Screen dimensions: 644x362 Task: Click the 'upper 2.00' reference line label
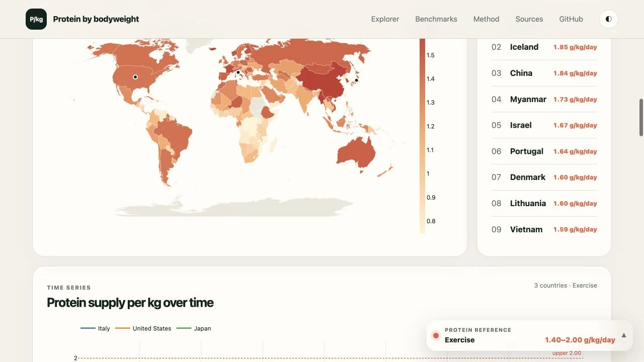tap(567, 353)
